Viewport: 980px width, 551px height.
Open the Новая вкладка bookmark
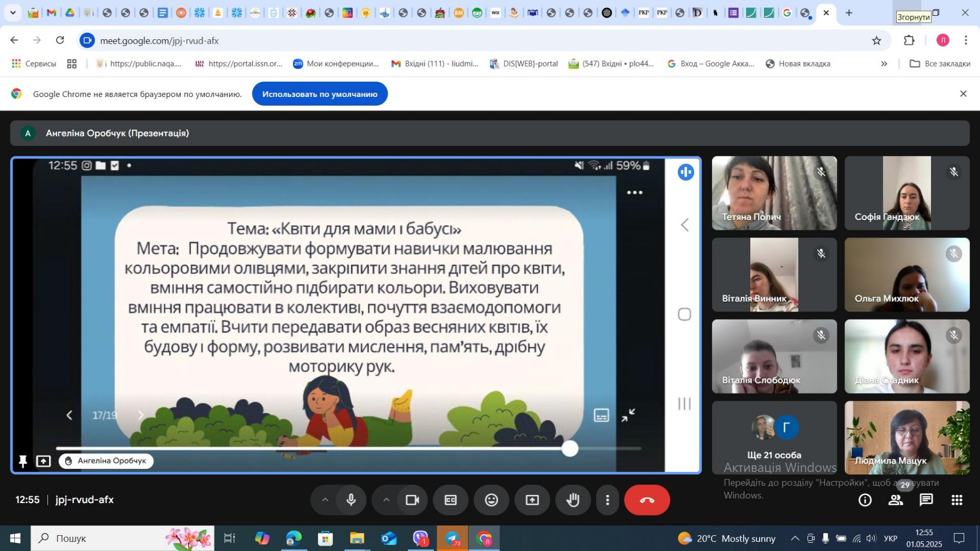tap(798, 64)
